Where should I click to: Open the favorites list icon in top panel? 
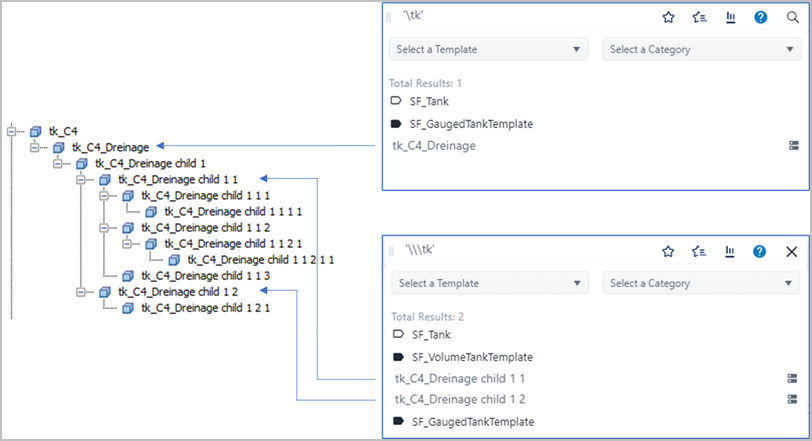(x=699, y=17)
